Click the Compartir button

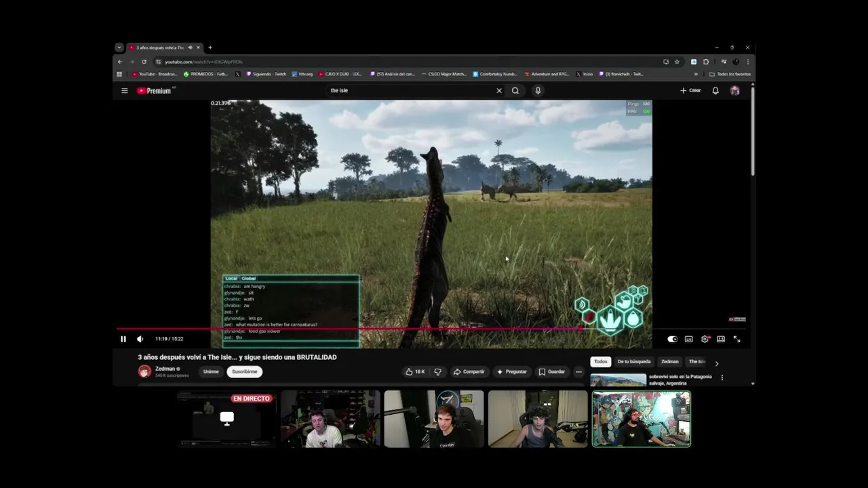[469, 371]
